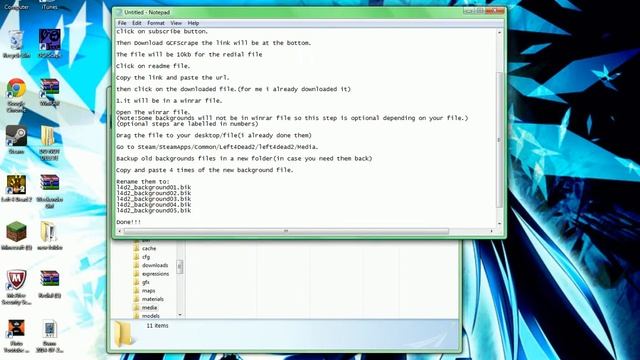Click the line 'click on subscribe button.'

coord(162,31)
